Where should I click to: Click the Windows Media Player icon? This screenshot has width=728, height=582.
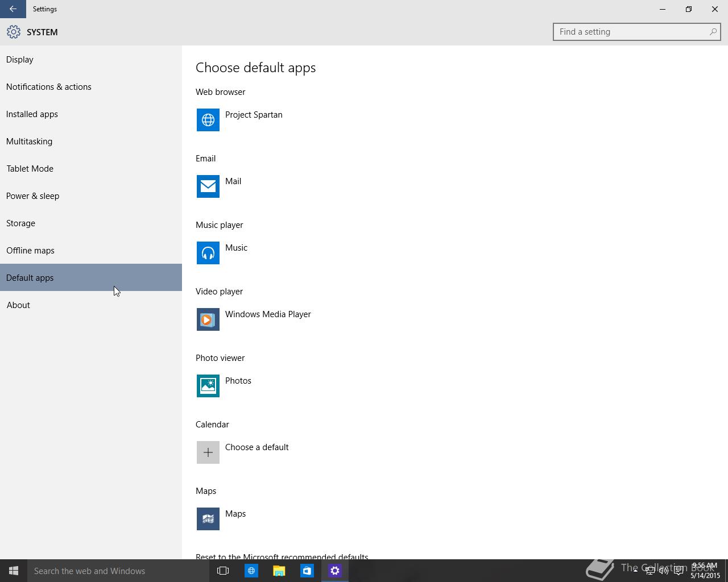pyautogui.click(x=208, y=319)
